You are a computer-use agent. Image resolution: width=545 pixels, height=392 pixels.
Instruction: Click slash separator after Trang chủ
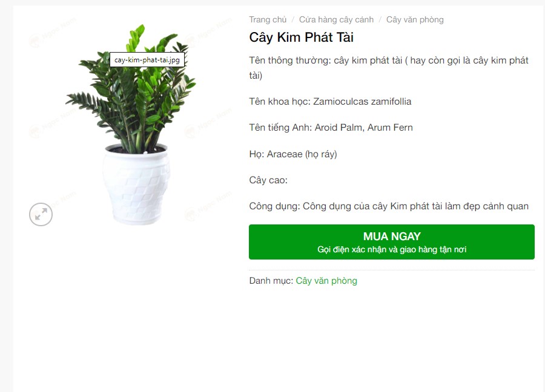(x=292, y=19)
